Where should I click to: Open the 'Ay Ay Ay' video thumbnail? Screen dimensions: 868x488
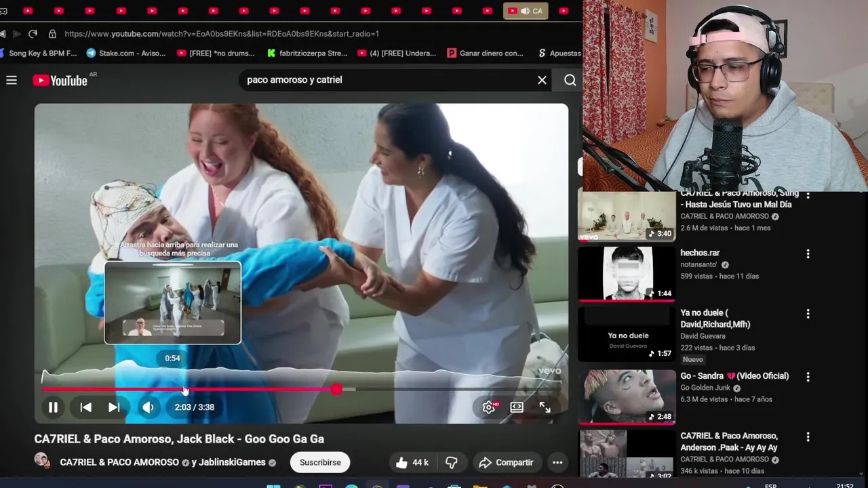(627, 454)
